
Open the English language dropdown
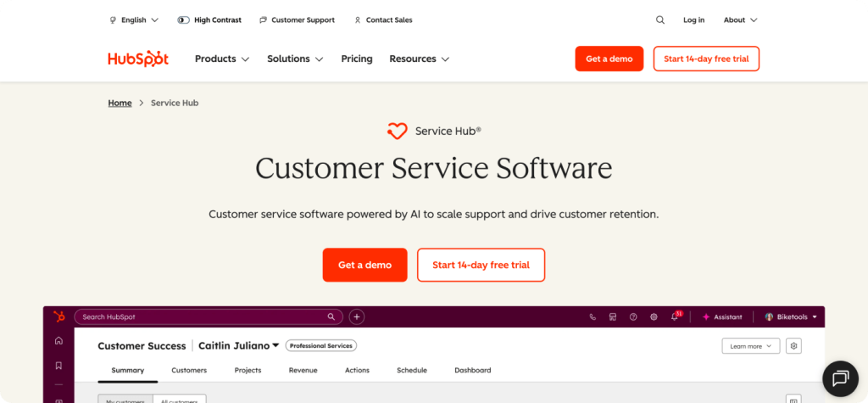(x=134, y=20)
